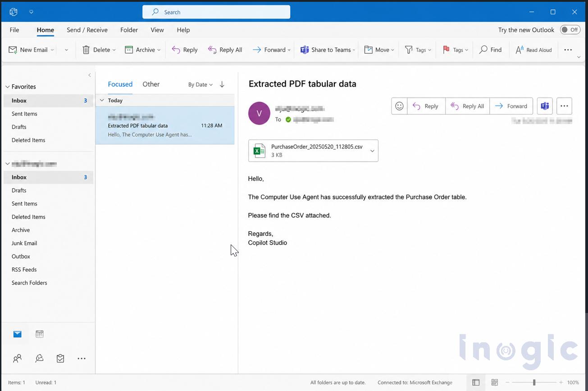Open the Delete dropdown arrow
The image size is (588, 391).
114,50
